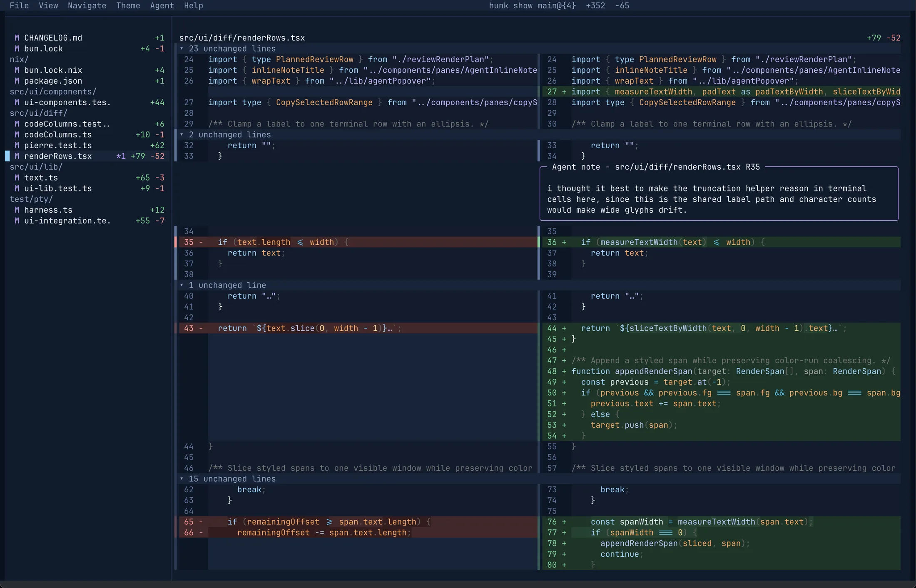Screen dimensions: 916x588
Task: Open the Help menu
Action: 194,5
